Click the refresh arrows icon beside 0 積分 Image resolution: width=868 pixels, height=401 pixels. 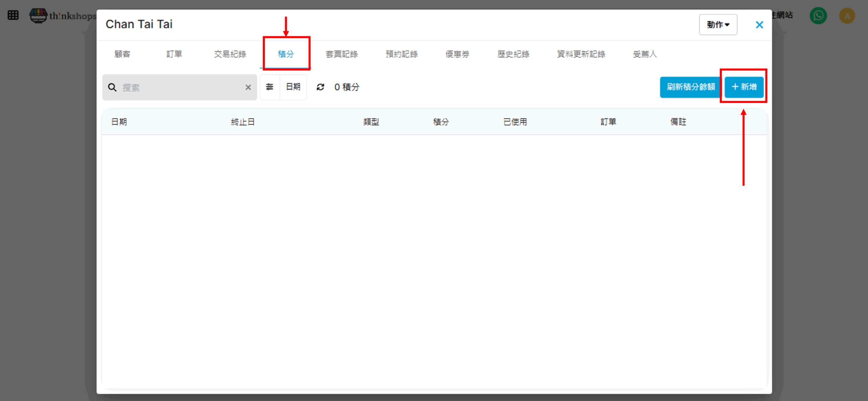click(320, 87)
